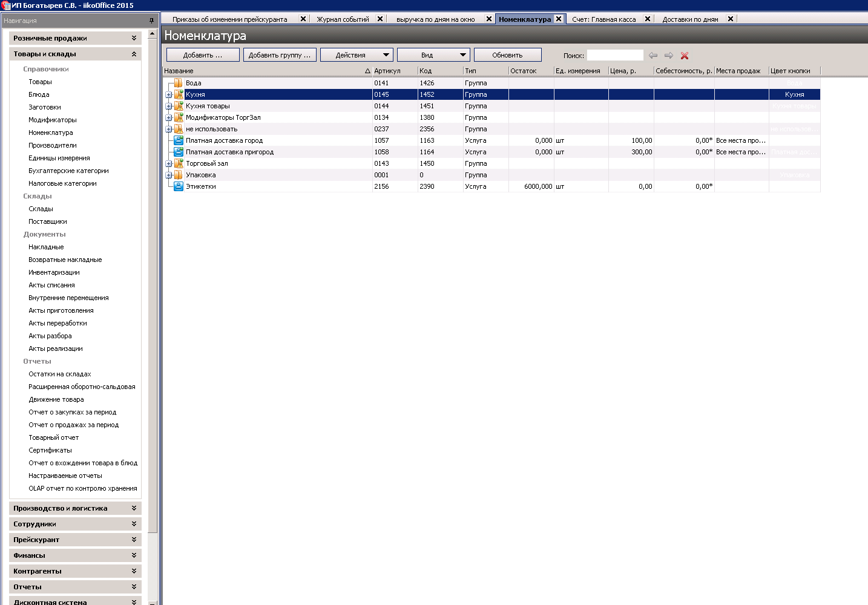This screenshot has height=605, width=868.
Task: Close the Журнал событий tab
Action: 380,19
